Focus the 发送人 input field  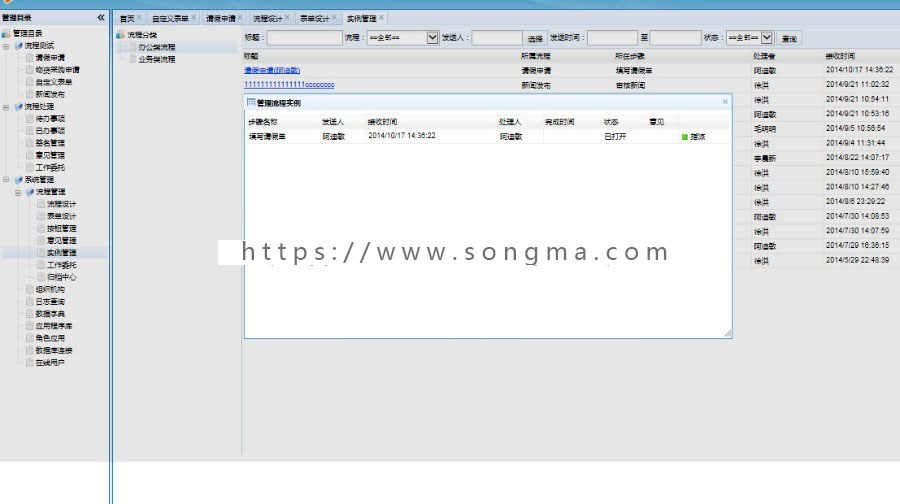tap(497, 38)
